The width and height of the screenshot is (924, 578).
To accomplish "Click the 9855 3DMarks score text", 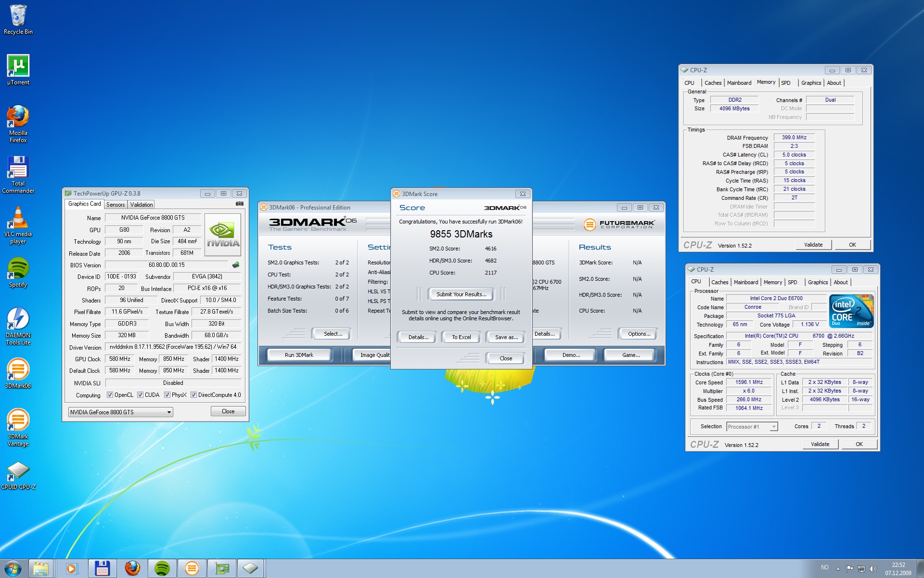I will point(461,234).
